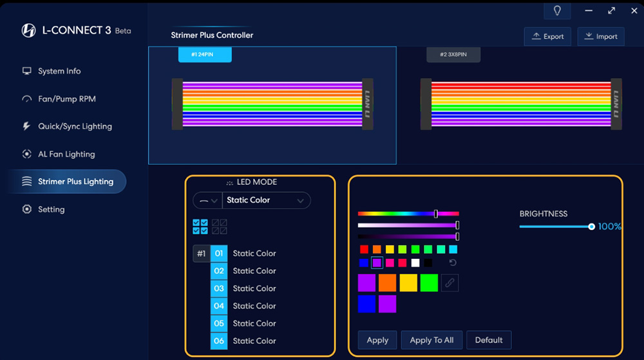Open Setting via gear icon
Viewport: 644px width, 360px height.
coord(26,209)
